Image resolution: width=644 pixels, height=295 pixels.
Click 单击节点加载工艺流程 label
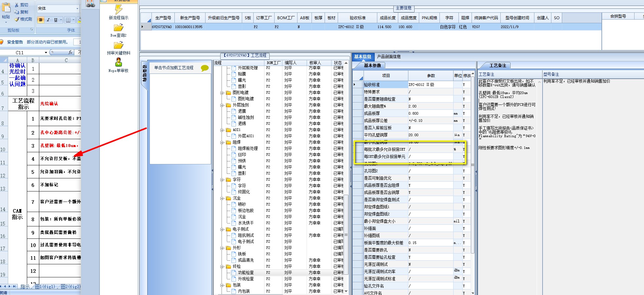tap(174, 68)
